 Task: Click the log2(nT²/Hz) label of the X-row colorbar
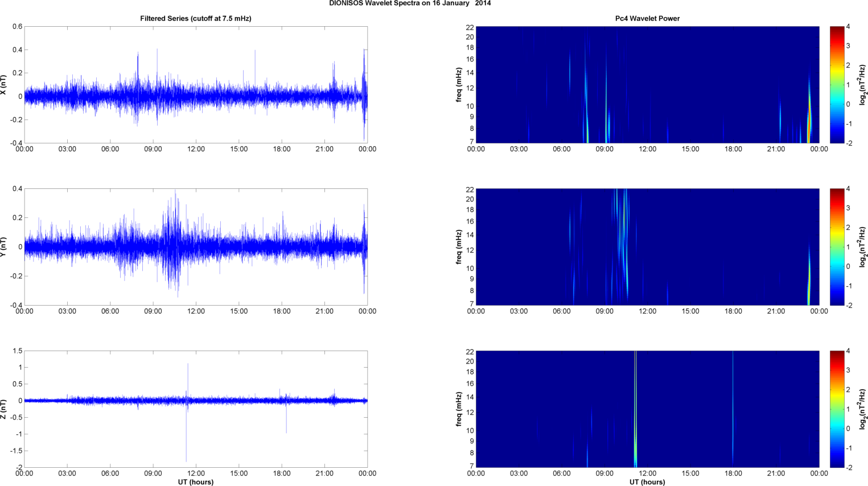pyautogui.click(x=863, y=85)
